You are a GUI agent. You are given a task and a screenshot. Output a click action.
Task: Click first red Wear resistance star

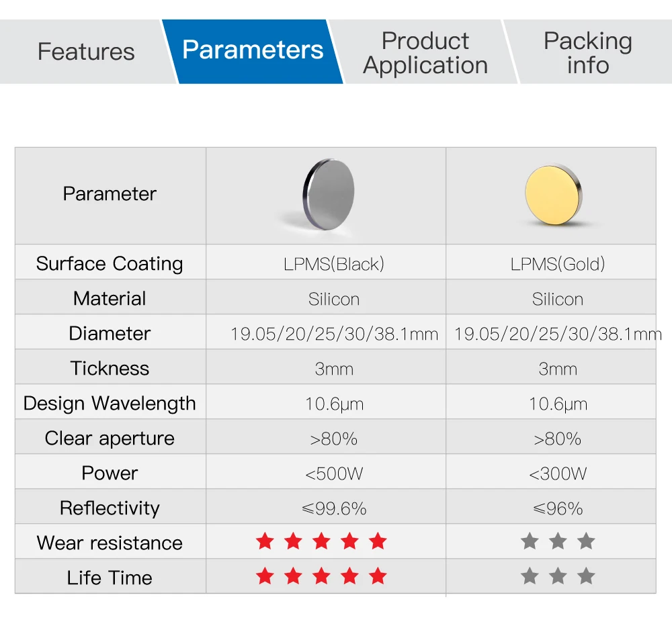[x=265, y=541]
